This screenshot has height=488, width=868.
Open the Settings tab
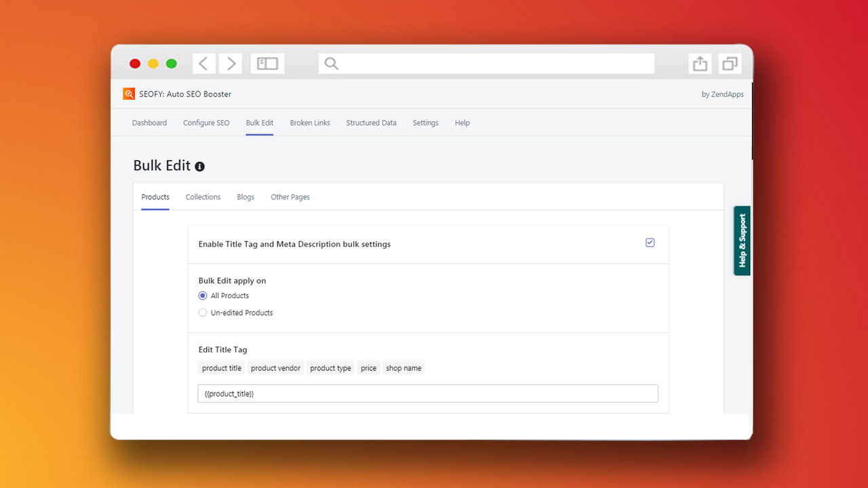(x=426, y=123)
